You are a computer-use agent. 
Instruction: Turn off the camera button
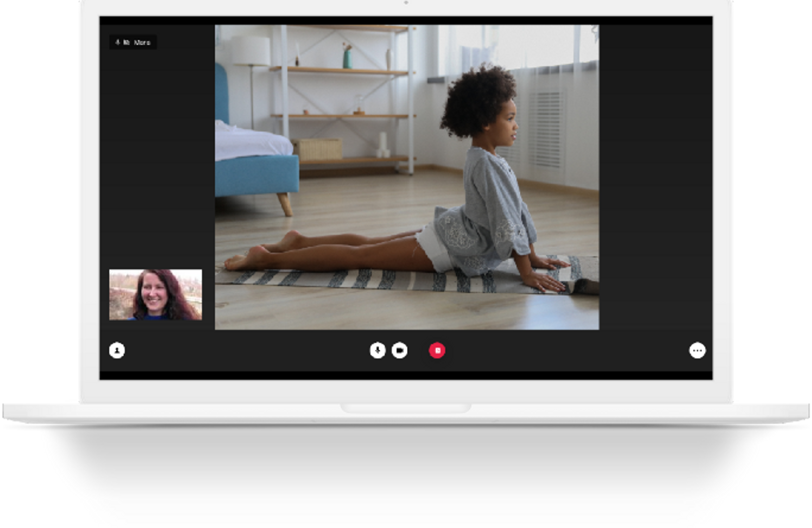pos(400,351)
